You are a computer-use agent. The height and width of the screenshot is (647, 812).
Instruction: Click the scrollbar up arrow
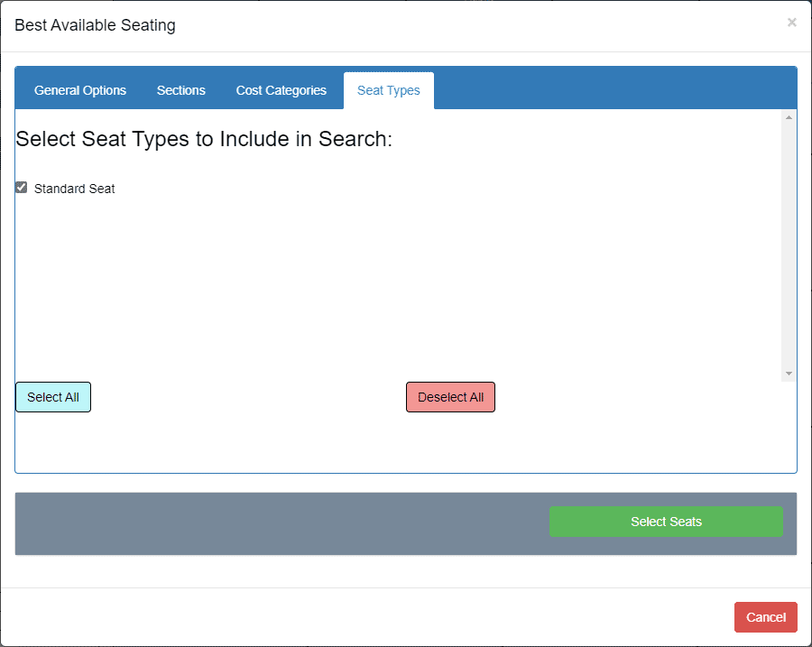(789, 117)
